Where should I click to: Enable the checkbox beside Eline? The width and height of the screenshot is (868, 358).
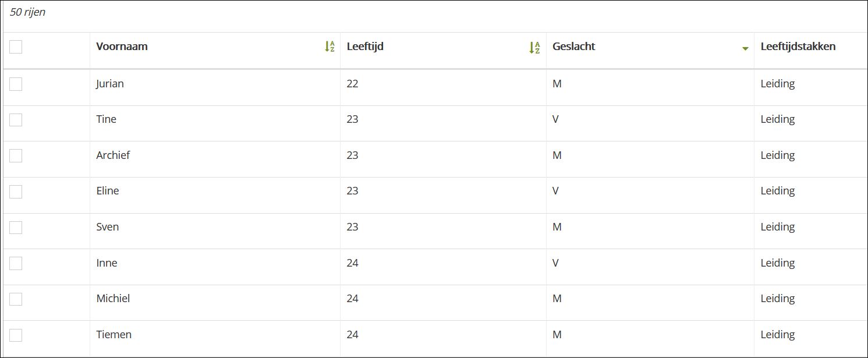tap(16, 192)
